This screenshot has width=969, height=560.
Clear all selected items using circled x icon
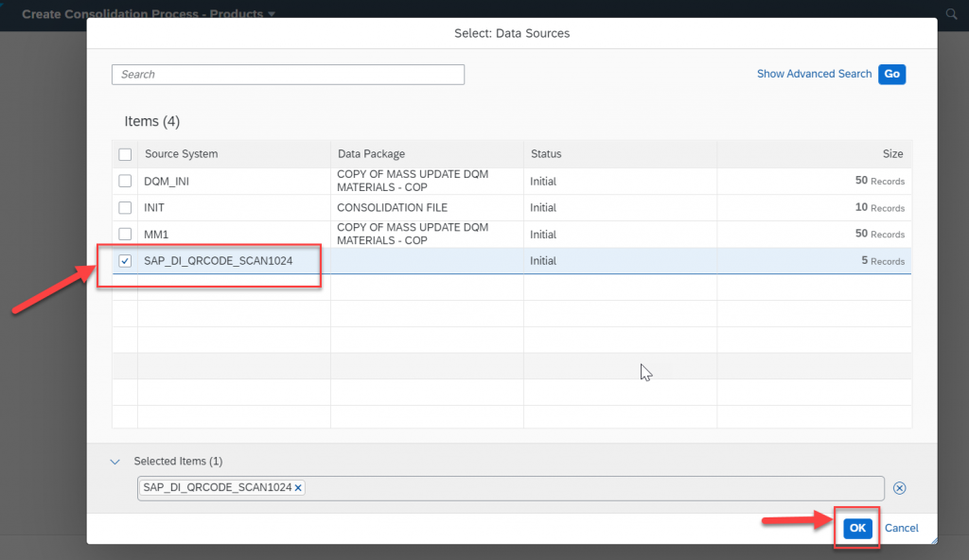pos(899,488)
